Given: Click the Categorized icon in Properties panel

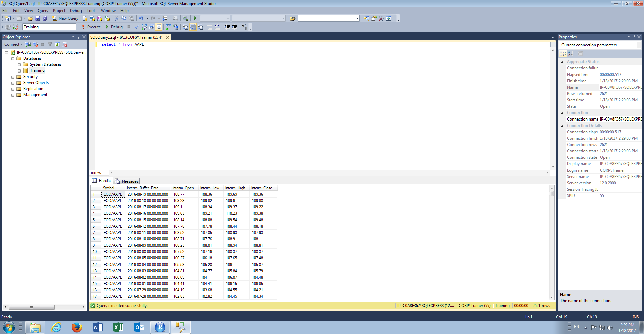Looking at the screenshot, I should coord(563,53).
